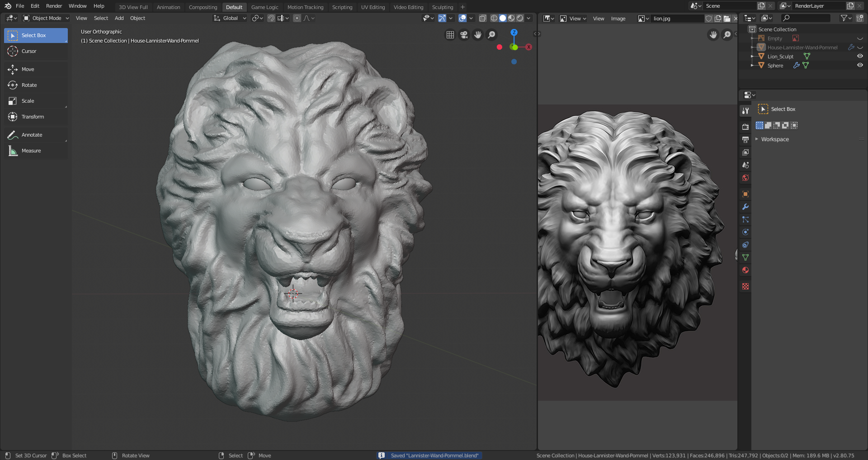This screenshot has height=460, width=868.
Task: Click the zoom magnifier icon in 3D viewport
Action: [x=491, y=35]
